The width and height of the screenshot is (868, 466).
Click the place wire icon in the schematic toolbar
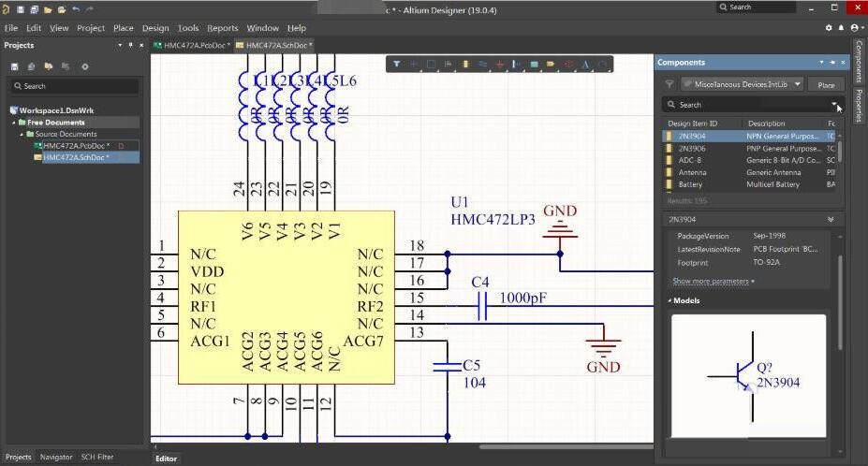482,65
